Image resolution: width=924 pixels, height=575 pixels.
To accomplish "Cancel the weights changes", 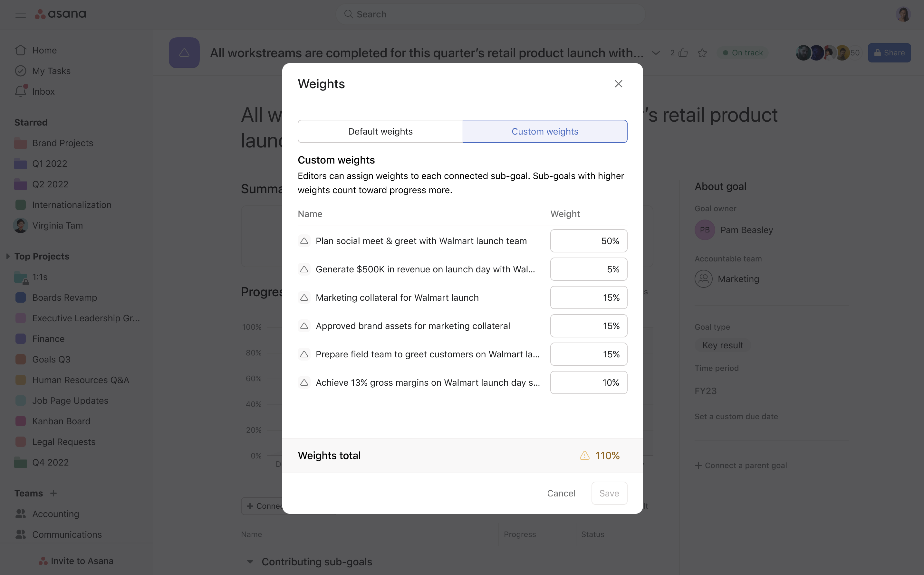I will 561,493.
